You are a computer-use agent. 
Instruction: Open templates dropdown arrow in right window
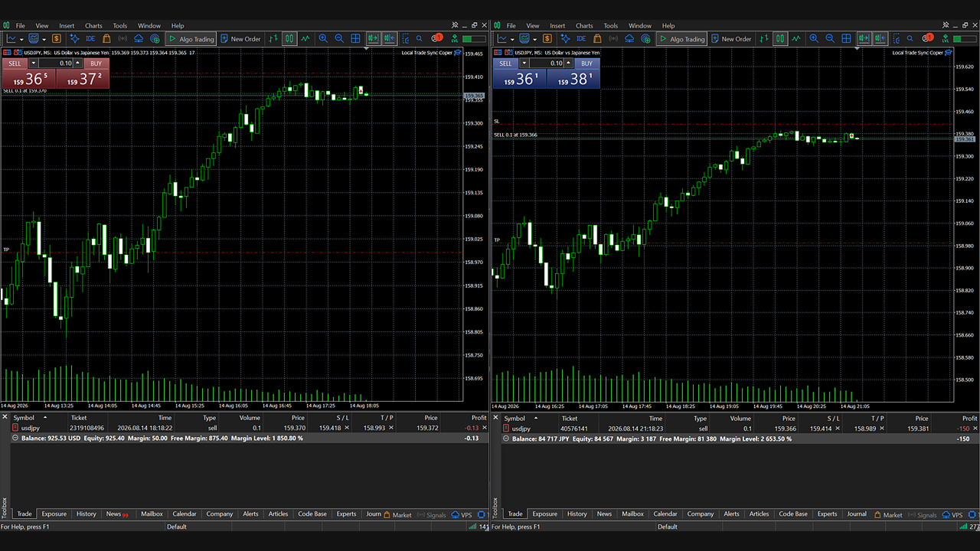point(535,39)
